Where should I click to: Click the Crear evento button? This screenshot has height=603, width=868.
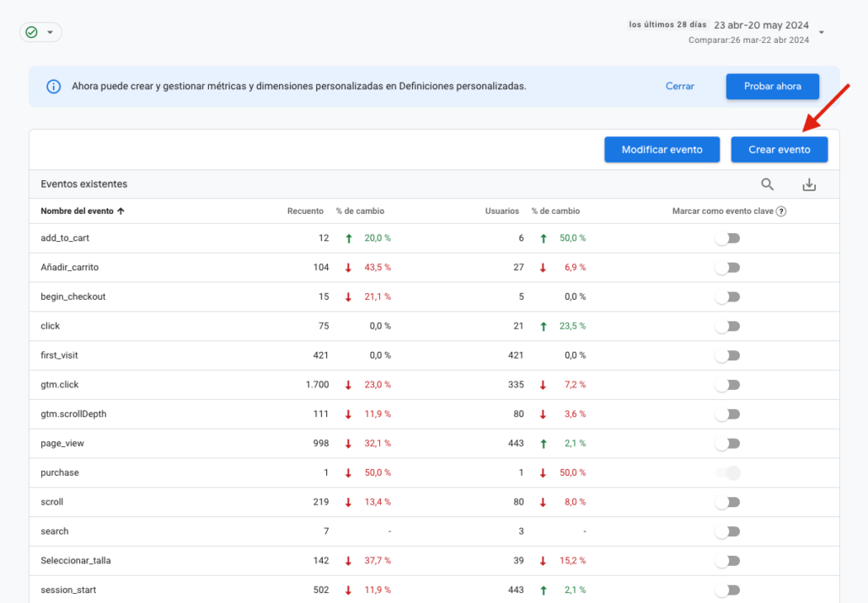779,150
